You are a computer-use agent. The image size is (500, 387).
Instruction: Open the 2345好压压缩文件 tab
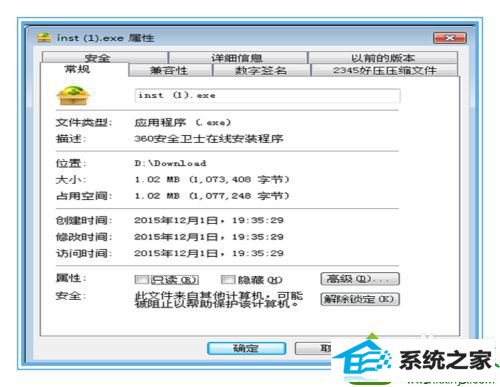[384, 70]
